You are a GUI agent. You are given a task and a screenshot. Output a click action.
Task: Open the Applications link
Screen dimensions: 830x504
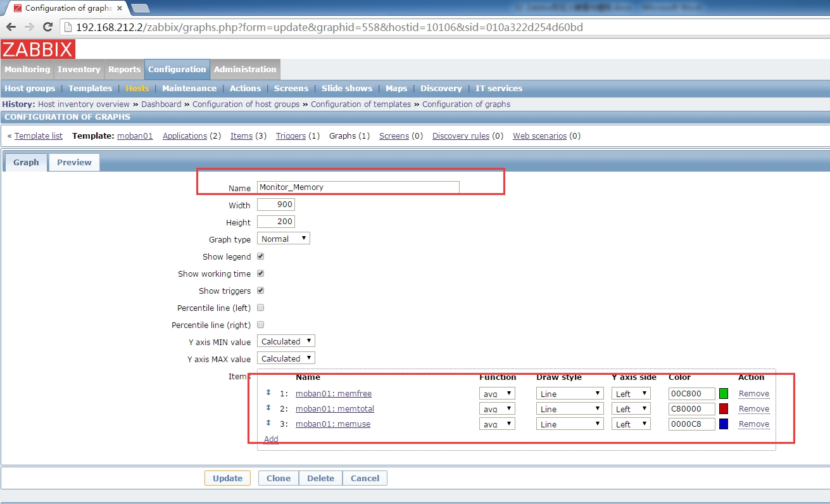point(185,135)
